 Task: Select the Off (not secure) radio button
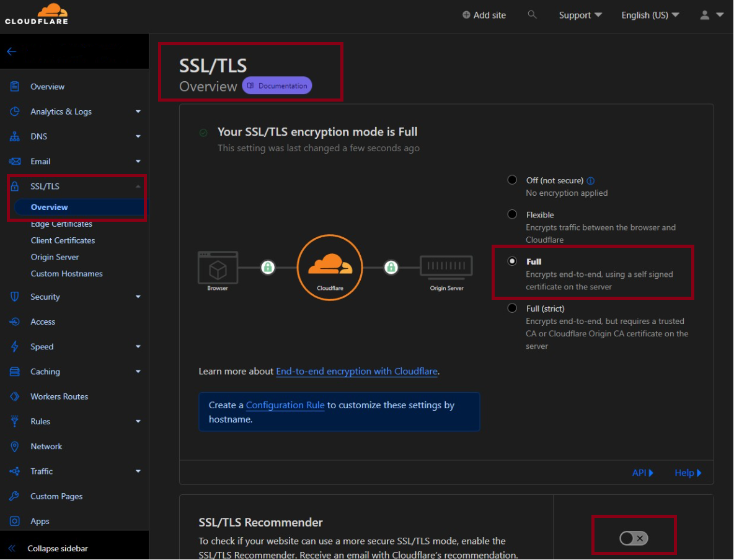[512, 180]
